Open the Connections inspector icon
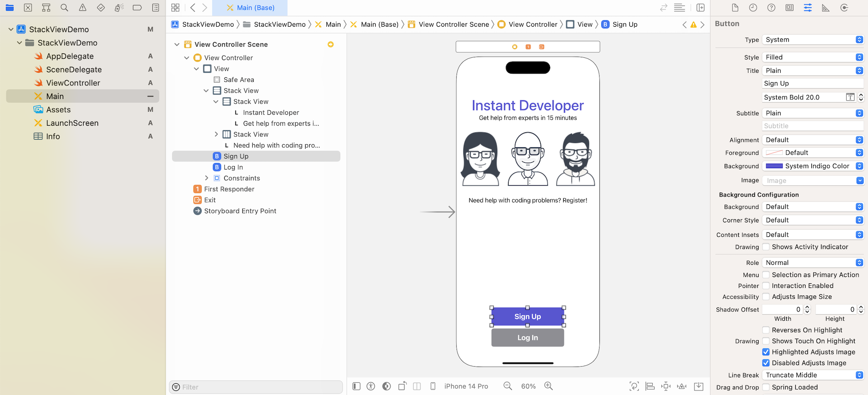This screenshot has height=395, width=868. [x=844, y=8]
